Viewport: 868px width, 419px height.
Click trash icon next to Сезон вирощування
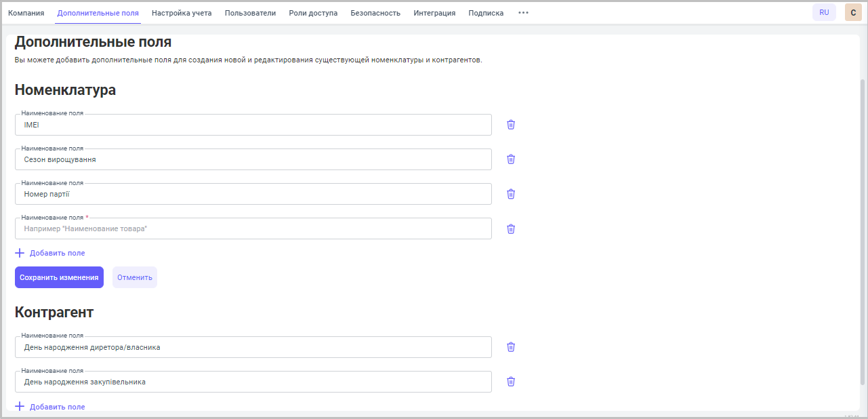coord(511,159)
